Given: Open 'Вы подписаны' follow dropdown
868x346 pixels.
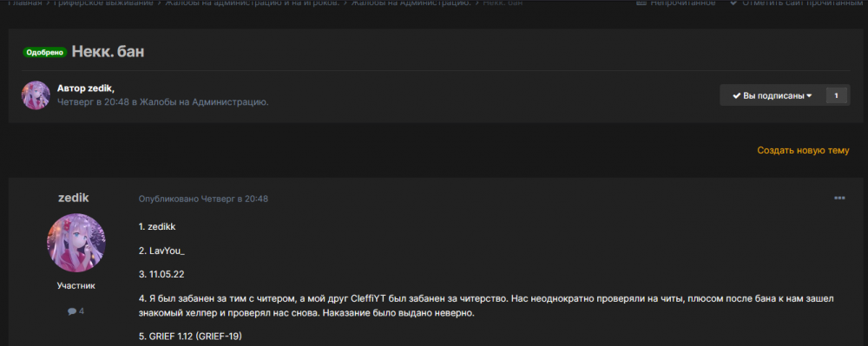Looking at the screenshot, I should (773, 95).
